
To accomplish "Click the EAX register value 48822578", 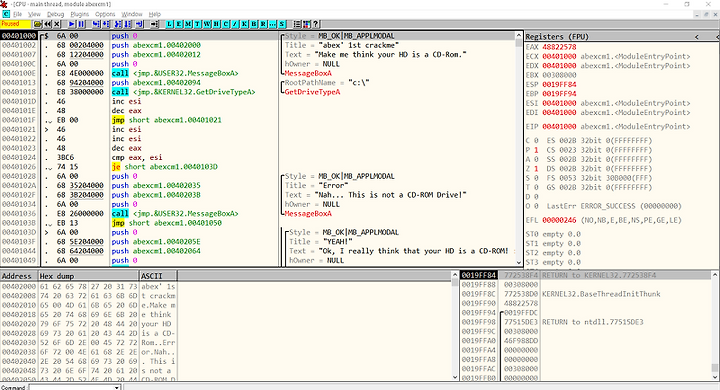I will click(559, 47).
